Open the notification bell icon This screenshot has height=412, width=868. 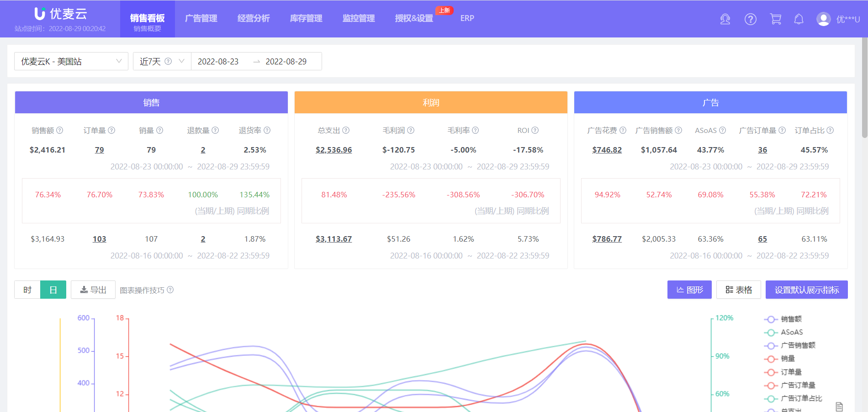(799, 19)
